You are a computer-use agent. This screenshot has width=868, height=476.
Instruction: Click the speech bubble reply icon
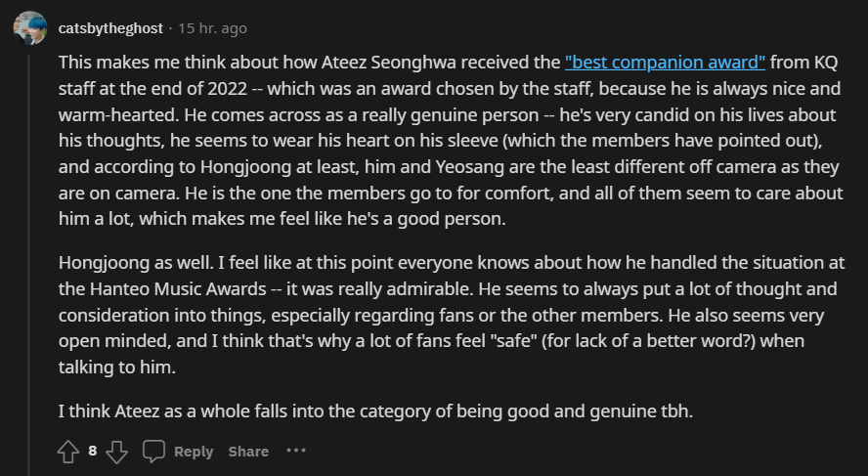[153, 451]
